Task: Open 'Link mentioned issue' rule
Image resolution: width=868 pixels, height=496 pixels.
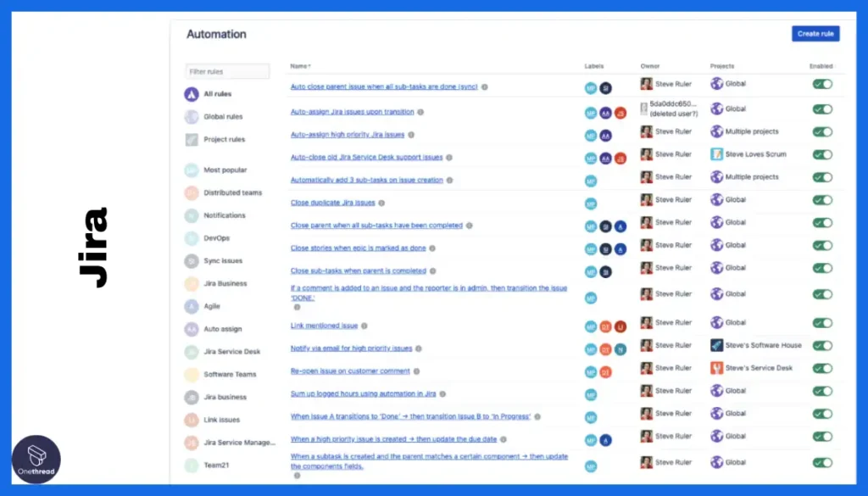Action: coord(324,326)
